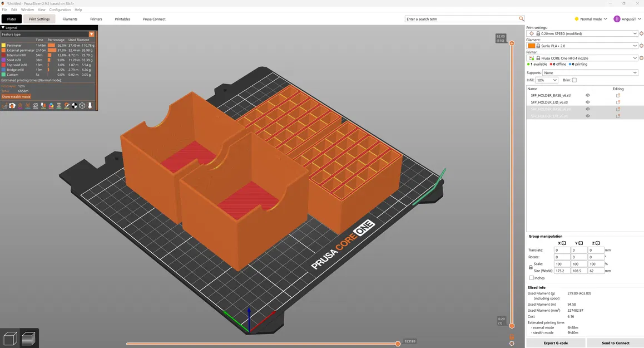Viewport: 644px width, 348px height.
Task: Collapse the Legend panel triangle
Action: 3,27
